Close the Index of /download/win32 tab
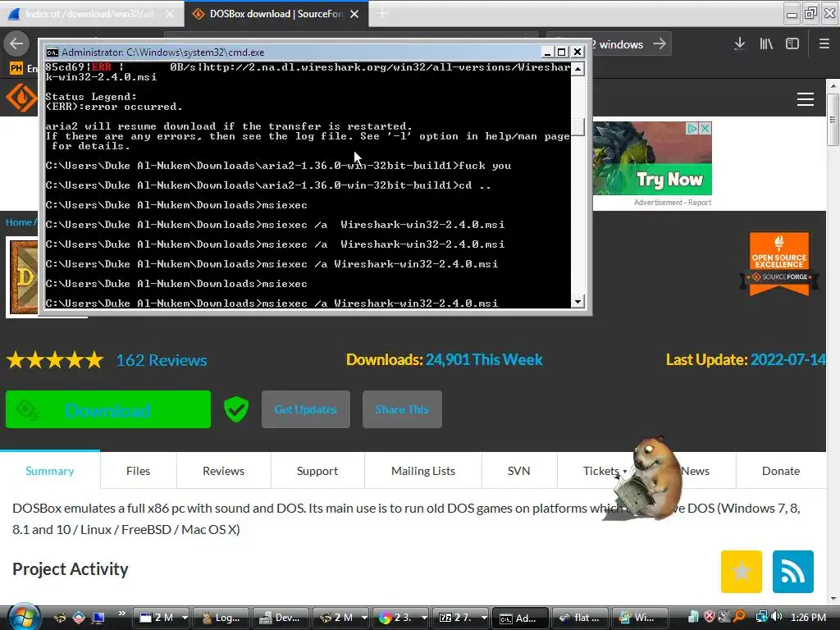 click(x=169, y=14)
